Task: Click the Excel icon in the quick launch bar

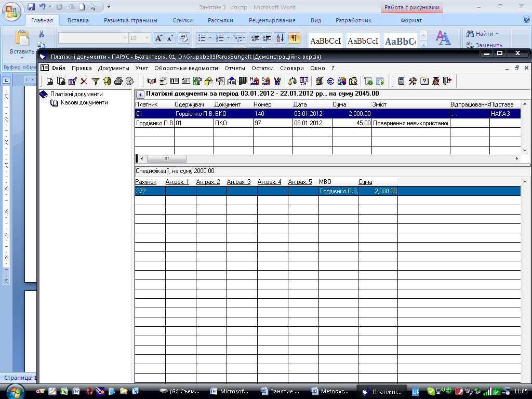Action: 64,391
